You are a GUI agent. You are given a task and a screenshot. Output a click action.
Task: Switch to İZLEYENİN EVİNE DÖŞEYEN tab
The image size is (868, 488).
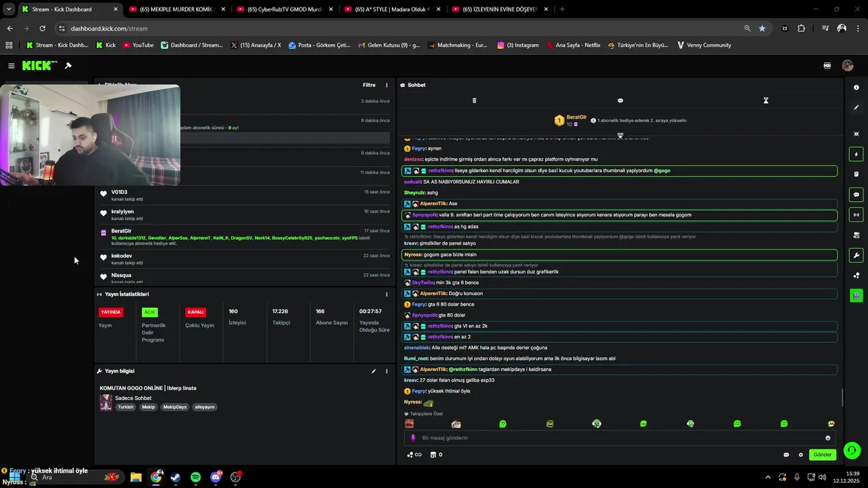(500, 9)
